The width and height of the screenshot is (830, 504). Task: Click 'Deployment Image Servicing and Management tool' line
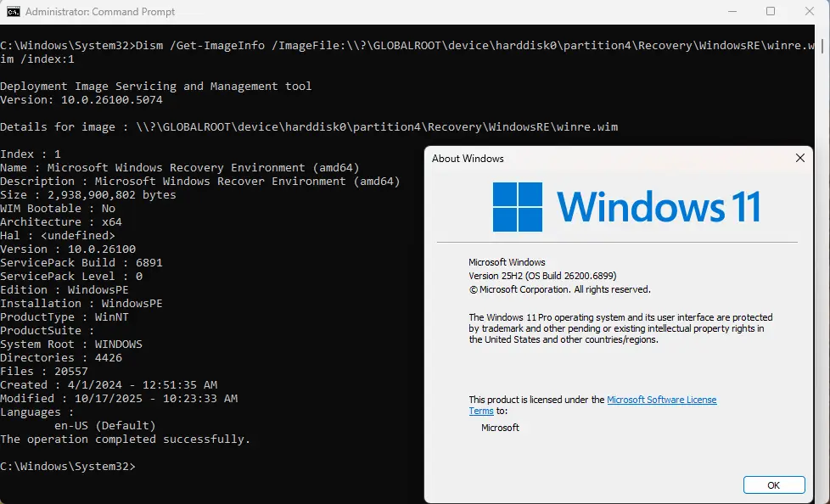(x=155, y=87)
